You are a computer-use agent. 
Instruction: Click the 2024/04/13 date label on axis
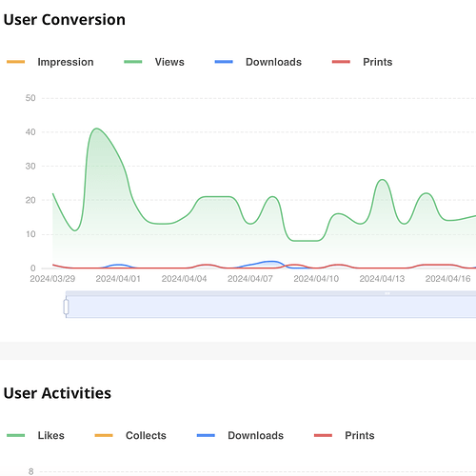pos(382,279)
